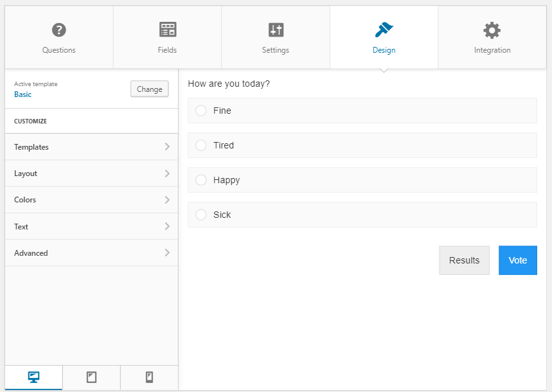Screen dimensions: 552x392
Task: Choose the Tired radio option
Action: [x=201, y=145]
